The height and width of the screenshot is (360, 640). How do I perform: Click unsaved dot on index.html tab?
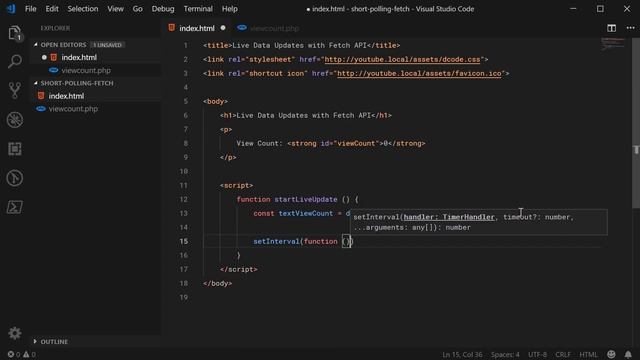pos(223,28)
